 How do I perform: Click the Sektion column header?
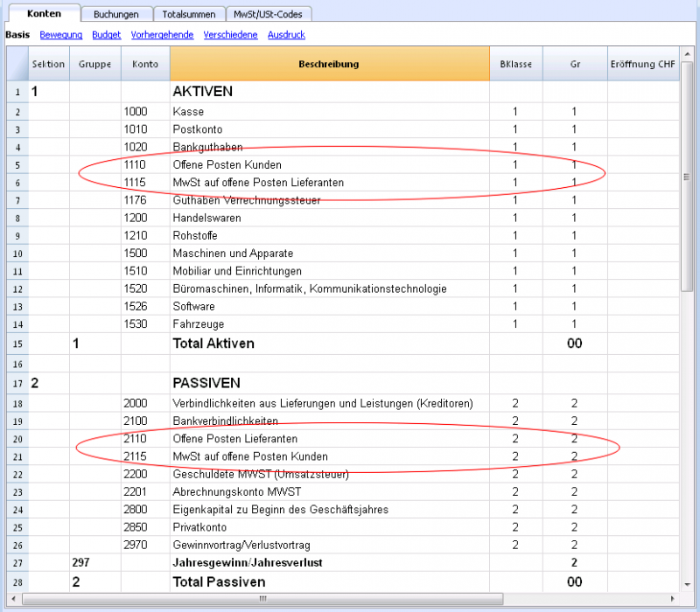(x=49, y=64)
